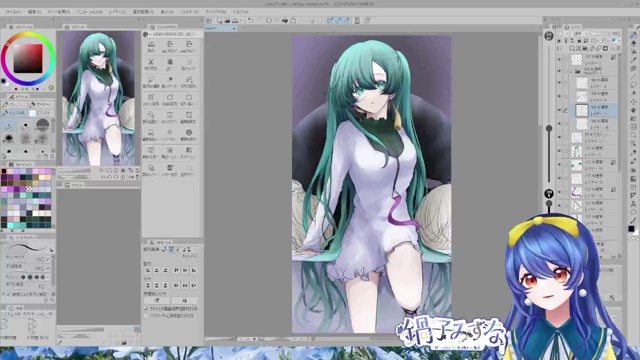The image size is (640, 360).
Task: Open the alignment reference dropdown arrow
Action: pos(195,249)
